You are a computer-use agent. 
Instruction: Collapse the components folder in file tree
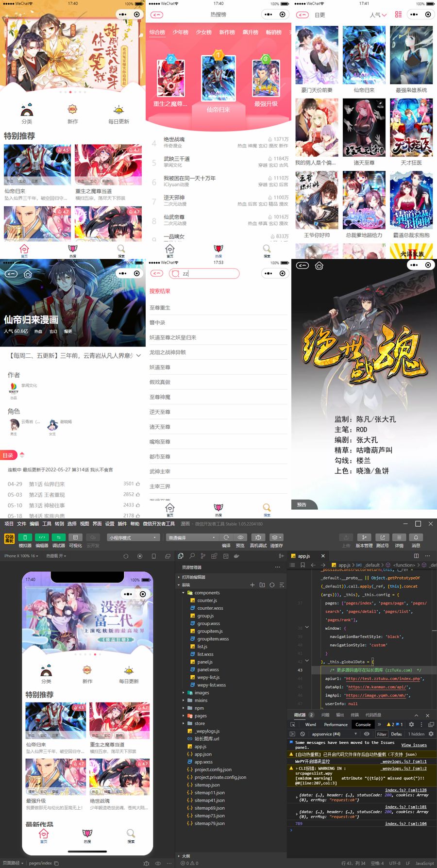184,593
